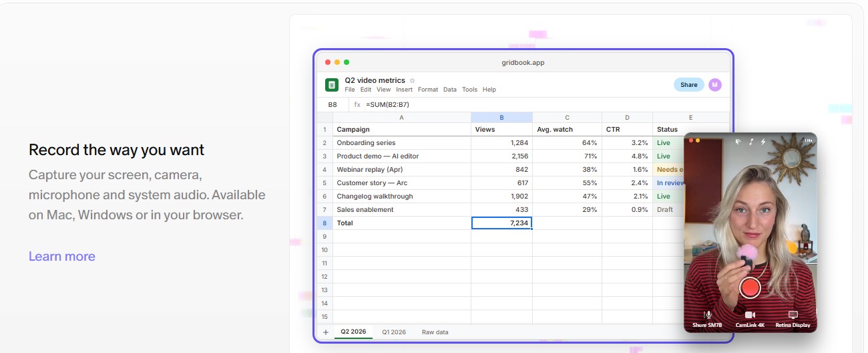Select the 0.9% CTR cell
868x353 pixels.
(x=627, y=210)
